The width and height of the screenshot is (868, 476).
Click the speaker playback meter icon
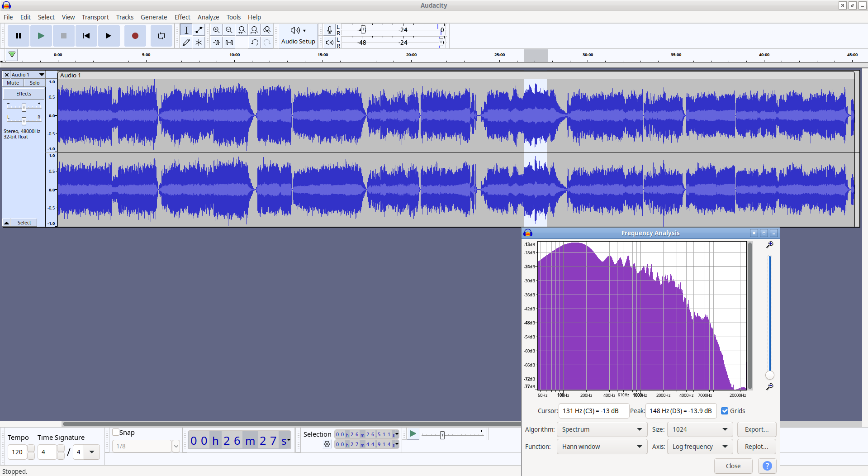pyautogui.click(x=330, y=43)
